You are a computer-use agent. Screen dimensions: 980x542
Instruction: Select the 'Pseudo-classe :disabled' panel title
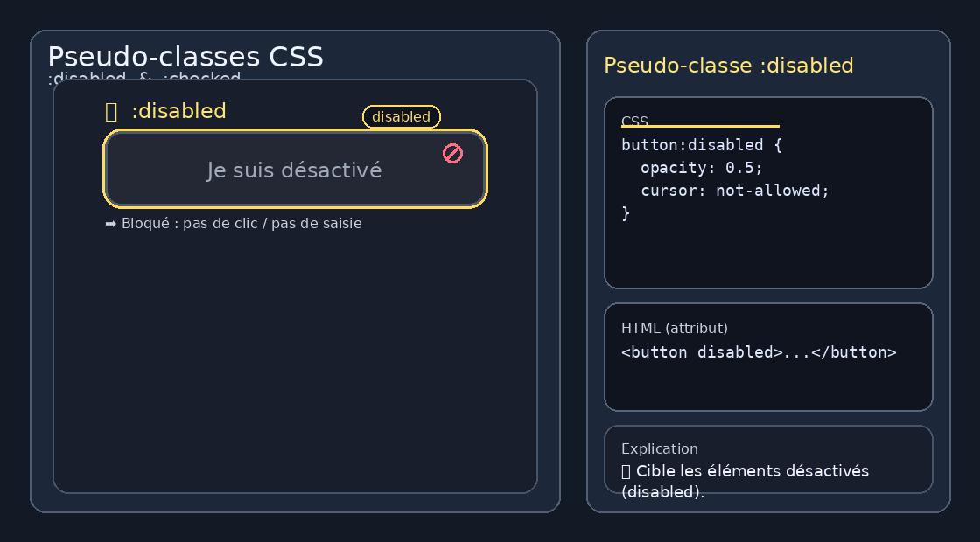(x=729, y=65)
